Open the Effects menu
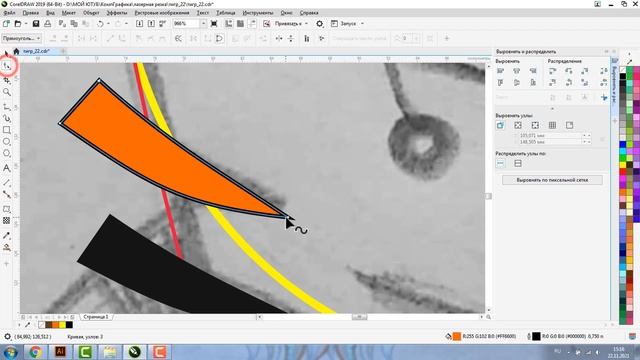This screenshot has width=640, height=360. tap(117, 13)
